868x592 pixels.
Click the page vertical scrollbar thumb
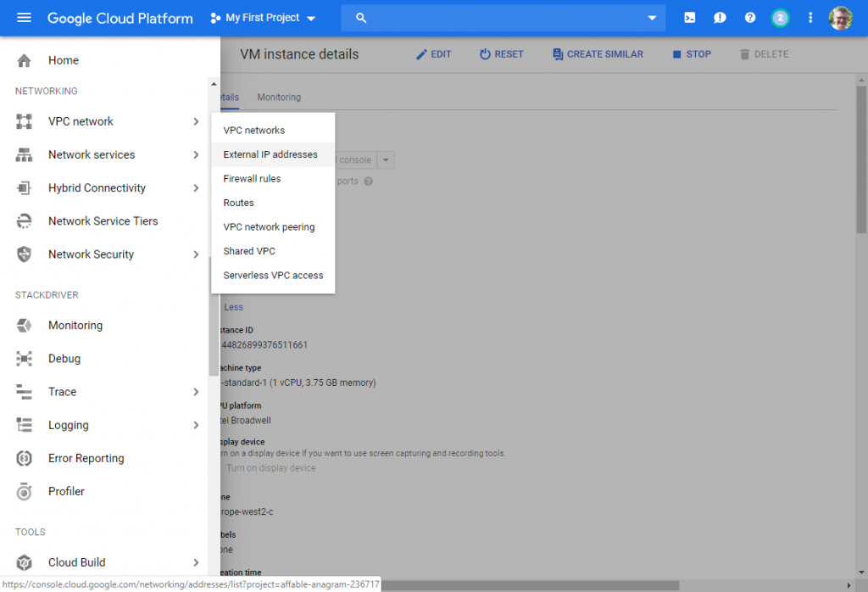[861, 159]
